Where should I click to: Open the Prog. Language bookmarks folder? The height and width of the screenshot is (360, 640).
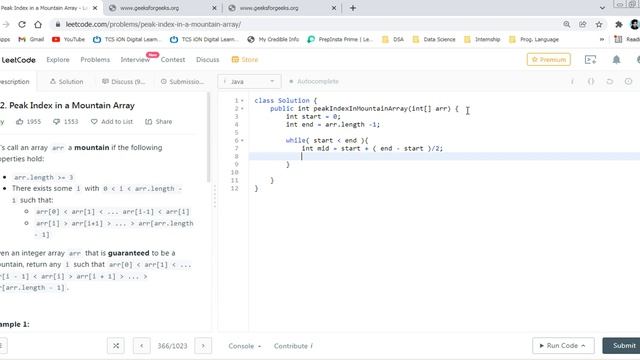pos(534,39)
